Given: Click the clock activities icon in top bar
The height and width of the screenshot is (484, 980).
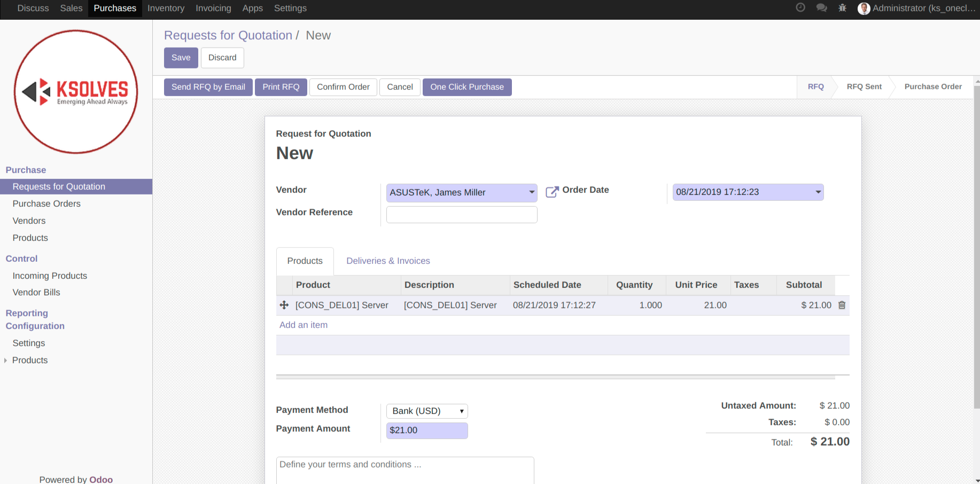Looking at the screenshot, I should pos(800,7).
